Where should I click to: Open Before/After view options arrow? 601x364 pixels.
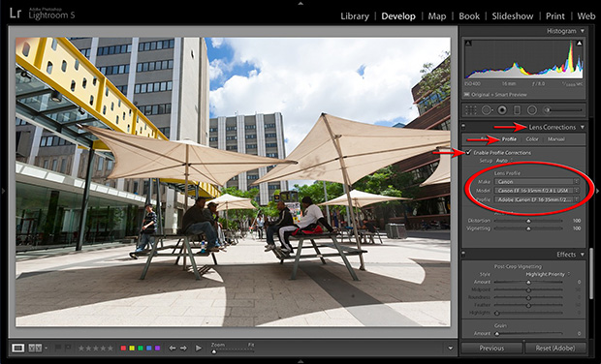coord(46,348)
